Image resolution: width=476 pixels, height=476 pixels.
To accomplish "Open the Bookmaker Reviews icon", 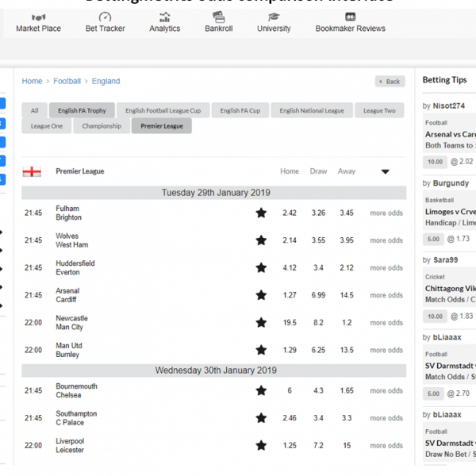I will point(351,17).
